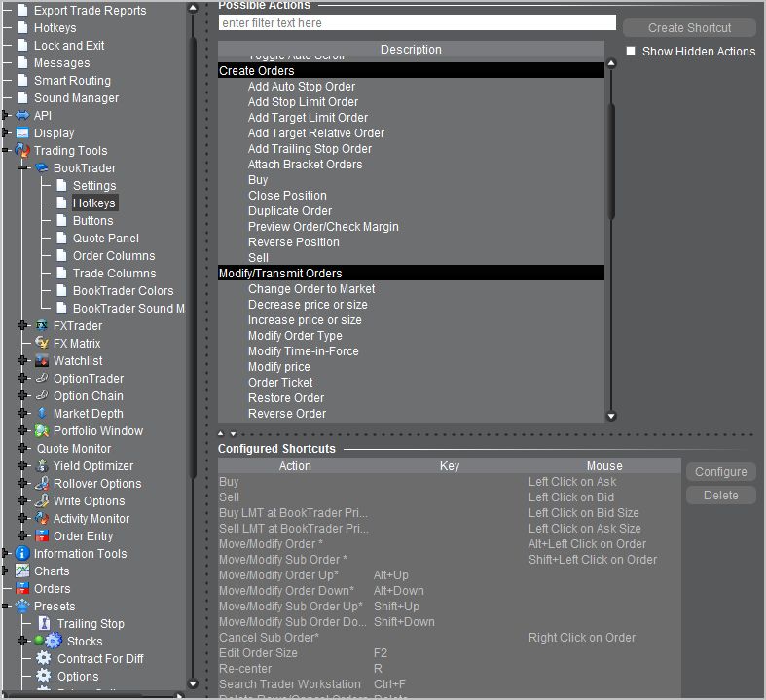Click the Display monitor icon
The height and width of the screenshot is (700, 766).
point(22,132)
